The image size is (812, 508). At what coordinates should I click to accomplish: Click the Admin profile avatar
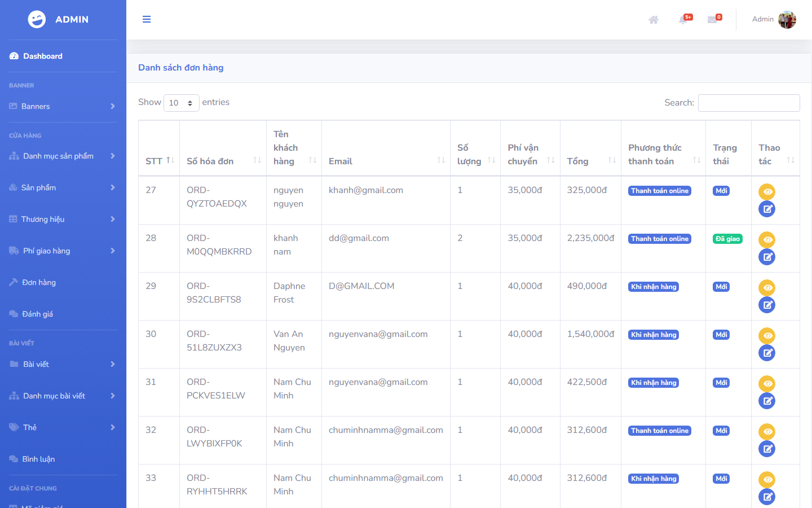[x=787, y=20]
